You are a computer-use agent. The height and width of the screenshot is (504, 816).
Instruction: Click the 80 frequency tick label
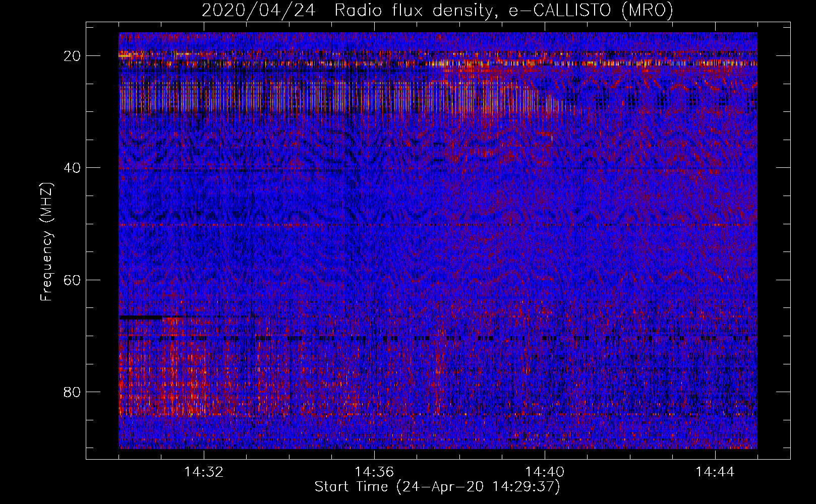73,392
